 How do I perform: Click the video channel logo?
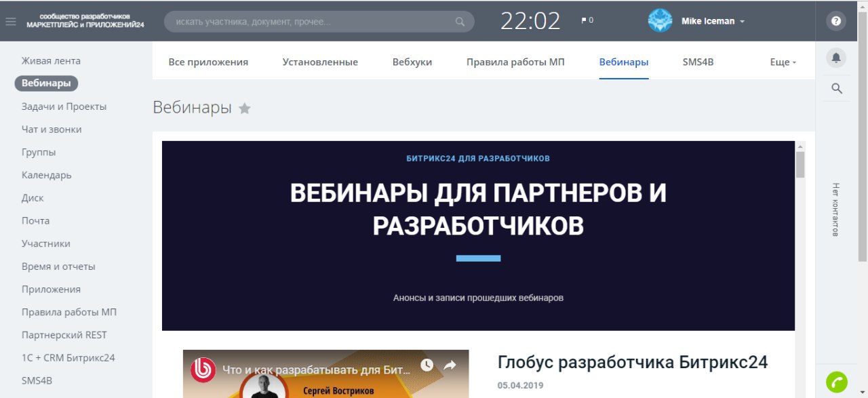(203, 370)
